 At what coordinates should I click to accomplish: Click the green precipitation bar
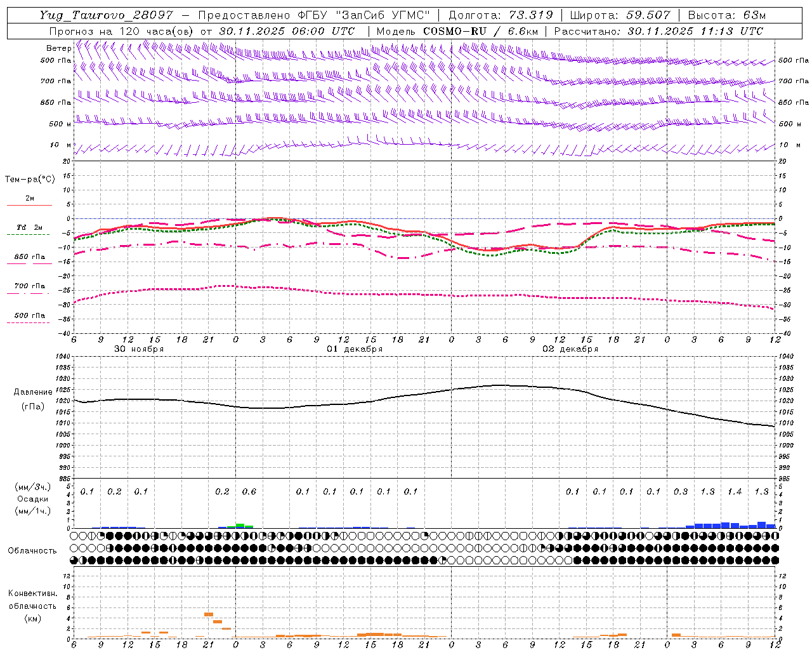click(240, 526)
